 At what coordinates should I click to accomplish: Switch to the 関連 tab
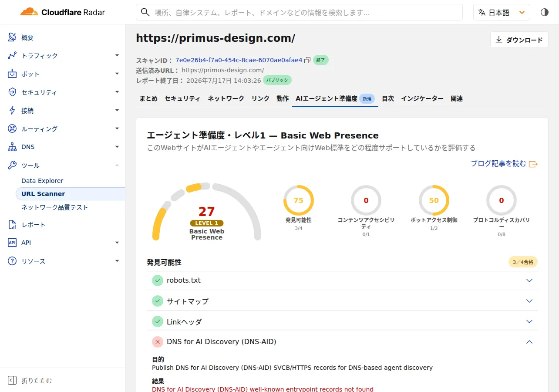[457, 99]
